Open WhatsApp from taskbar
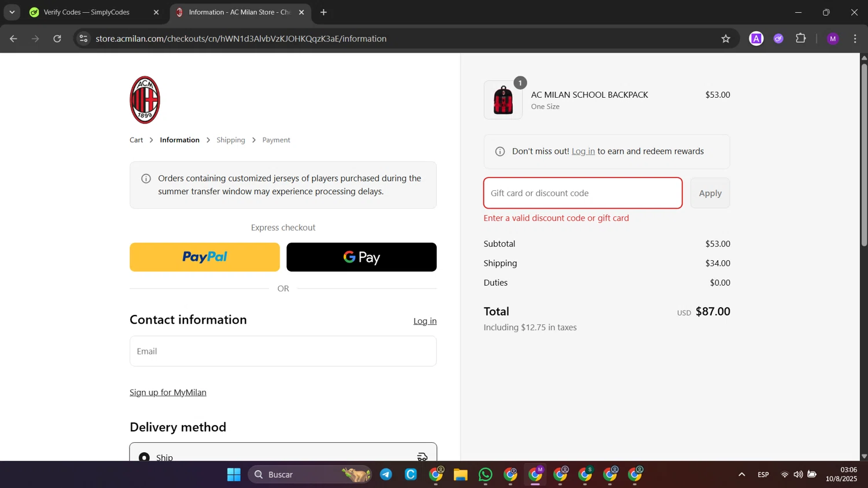 (x=486, y=475)
